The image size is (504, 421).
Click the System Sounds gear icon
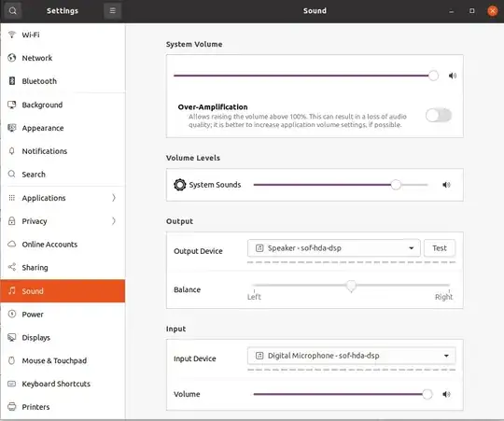pyautogui.click(x=180, y=185)
